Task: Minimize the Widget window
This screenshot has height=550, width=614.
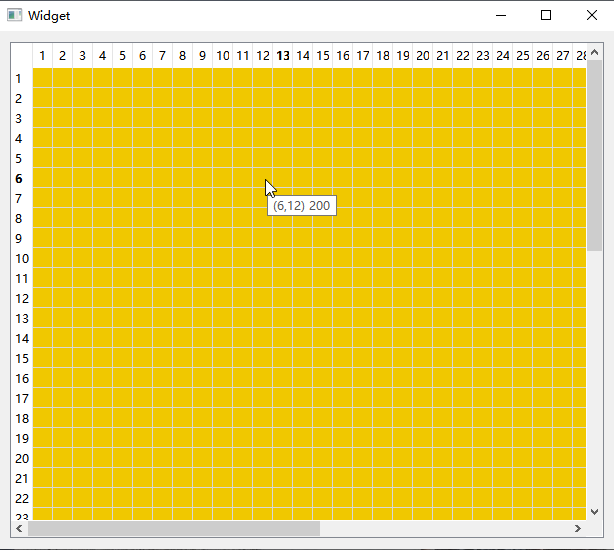Action: (501, 15)
